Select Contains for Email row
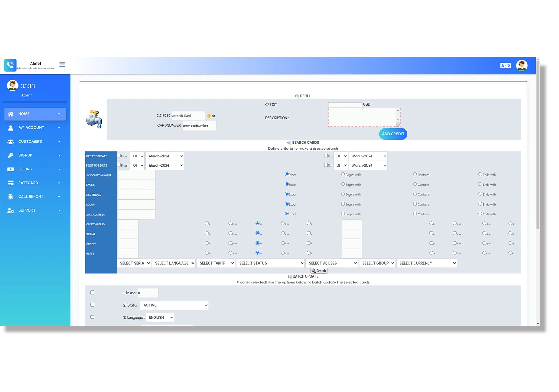This screenshot has width=559, height=392. point(415,184)
